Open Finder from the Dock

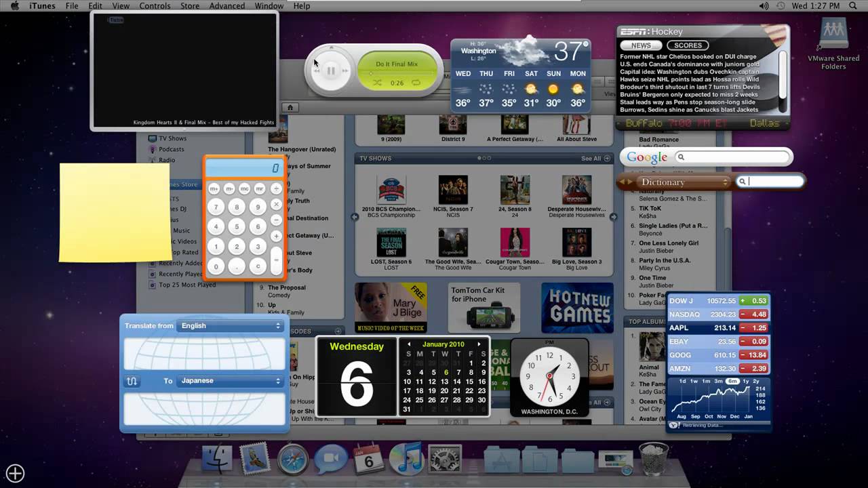[217, 460]
